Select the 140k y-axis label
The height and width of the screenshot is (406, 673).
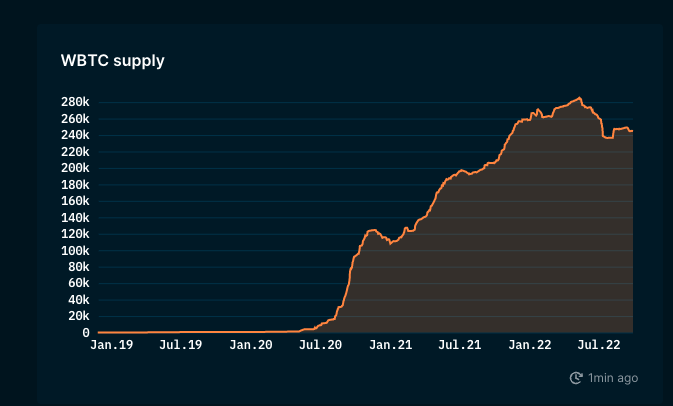tap(75, 218)
